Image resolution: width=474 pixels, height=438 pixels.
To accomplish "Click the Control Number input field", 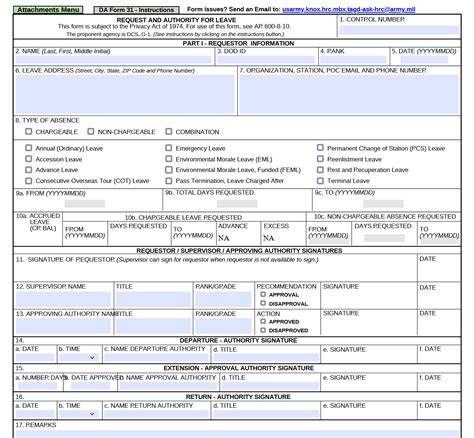I will point(399,30).
